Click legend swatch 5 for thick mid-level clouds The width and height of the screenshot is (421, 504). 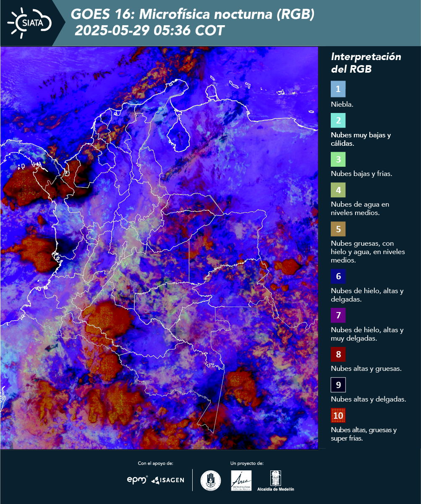338,229
